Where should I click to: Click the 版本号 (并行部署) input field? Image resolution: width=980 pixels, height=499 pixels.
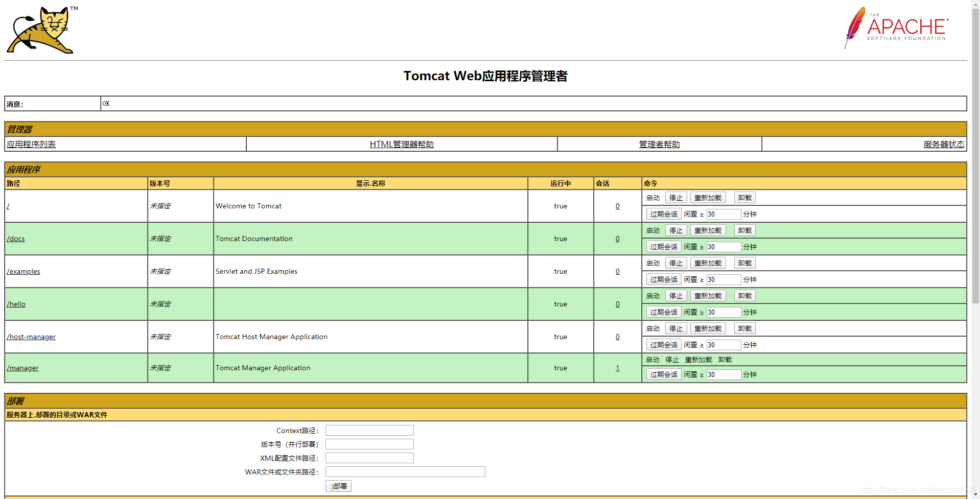tap(369, 444)
